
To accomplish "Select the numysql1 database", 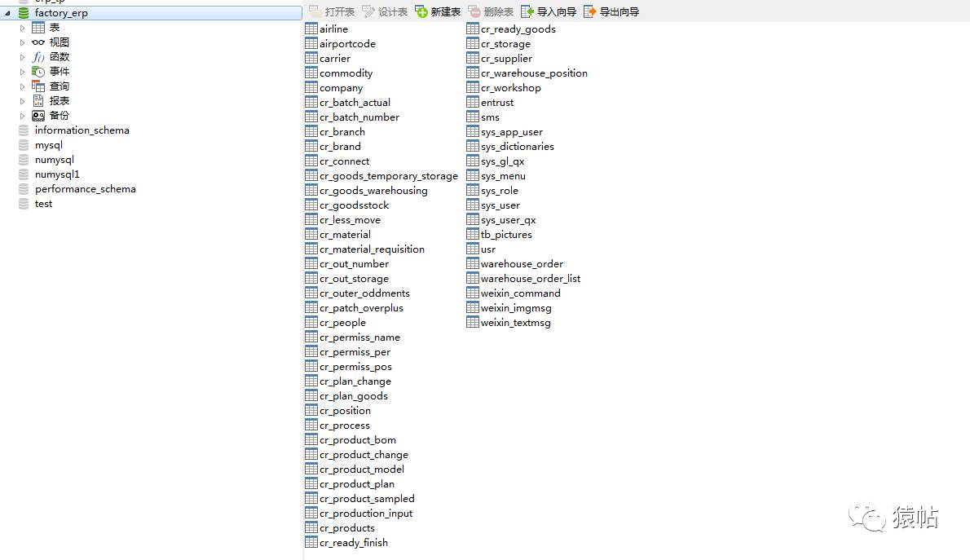I will 57,174.
